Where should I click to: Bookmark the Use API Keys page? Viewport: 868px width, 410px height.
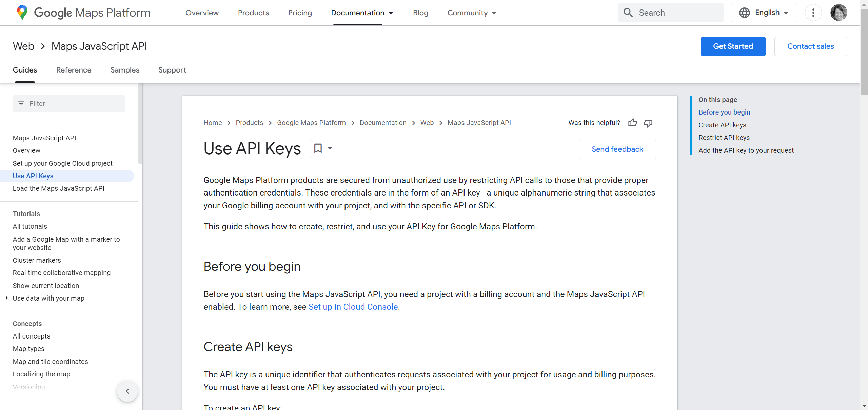(318, 148)
